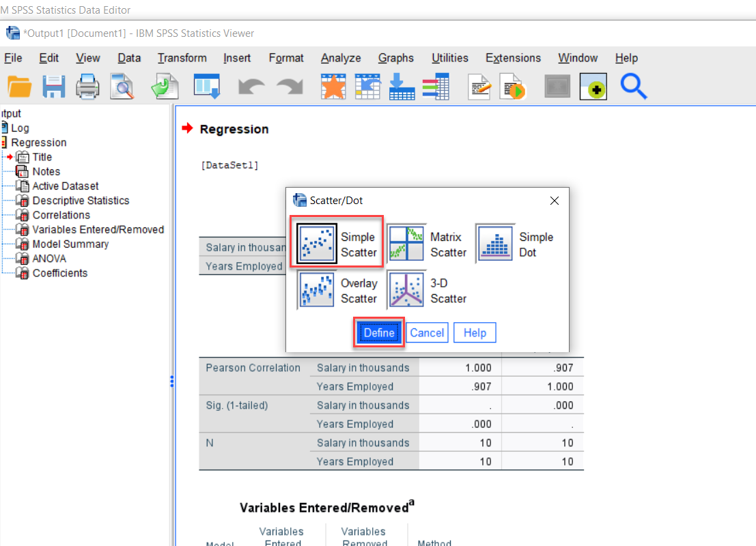Select Notes in the outline tree
756x546 pixels.
[46, 171]
